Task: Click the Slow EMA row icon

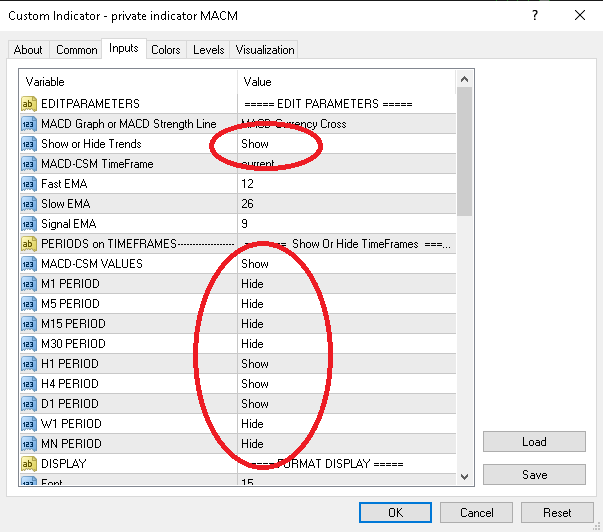Action: tap(29, 204)
